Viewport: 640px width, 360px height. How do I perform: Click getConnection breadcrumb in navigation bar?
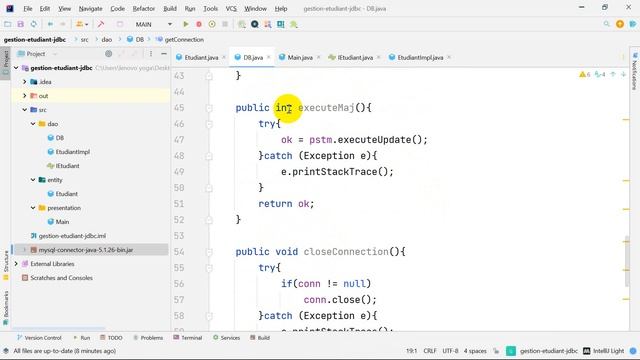pos(180,40)
